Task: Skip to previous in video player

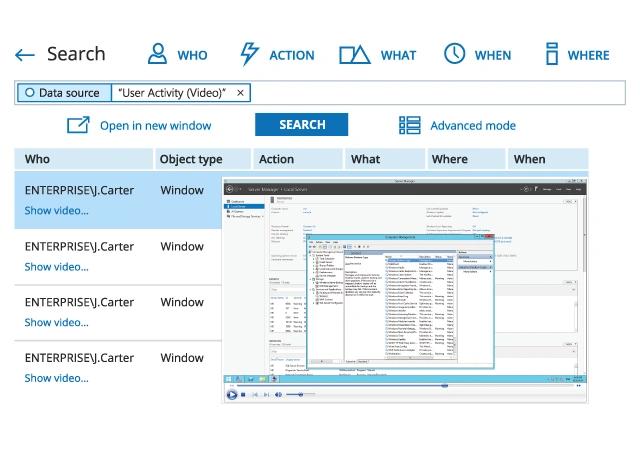Action: pyautogui.click(x=255, y=394)
